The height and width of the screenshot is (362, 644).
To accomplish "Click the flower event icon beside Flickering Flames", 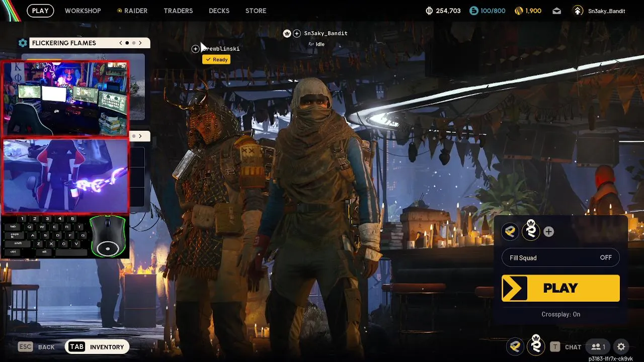I will coord(23,43).
